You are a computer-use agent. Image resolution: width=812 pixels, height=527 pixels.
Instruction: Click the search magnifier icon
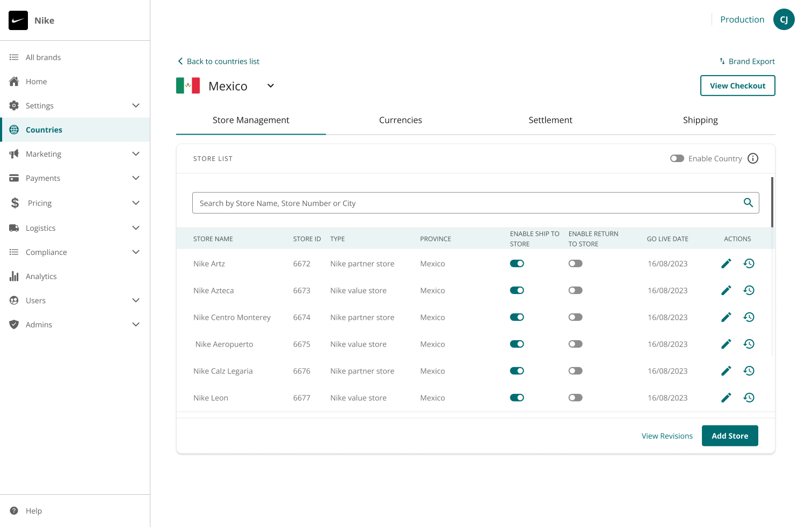point(748,203)
